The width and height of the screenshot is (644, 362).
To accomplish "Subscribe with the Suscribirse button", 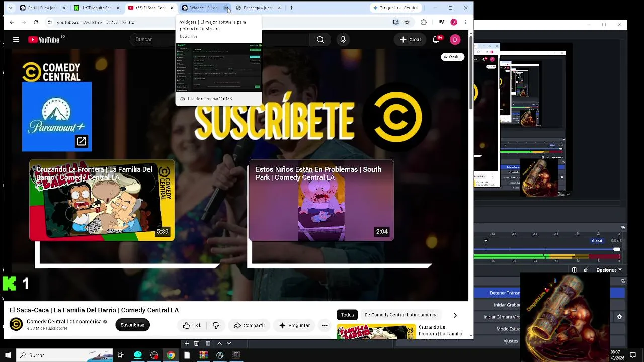I will pos(132,325).
